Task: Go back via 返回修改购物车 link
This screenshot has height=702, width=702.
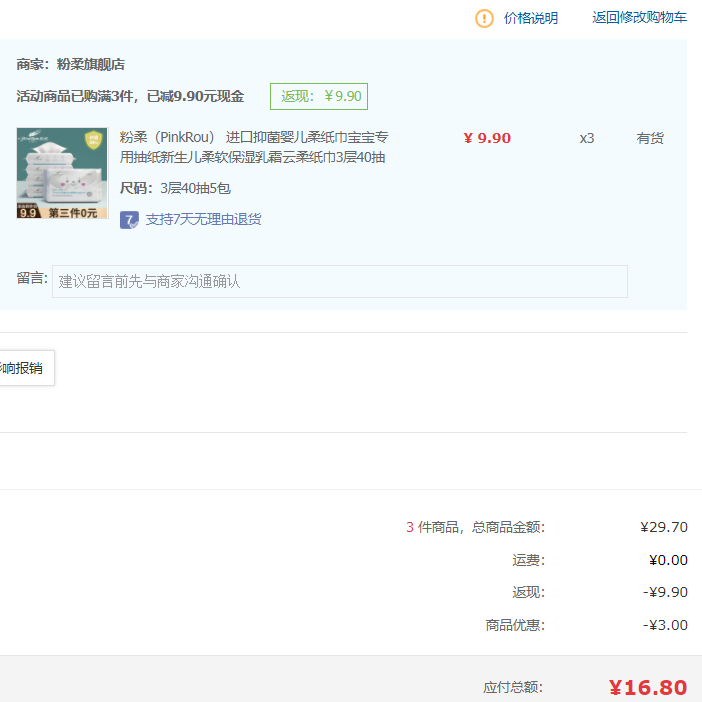Action: coord(639,17)
